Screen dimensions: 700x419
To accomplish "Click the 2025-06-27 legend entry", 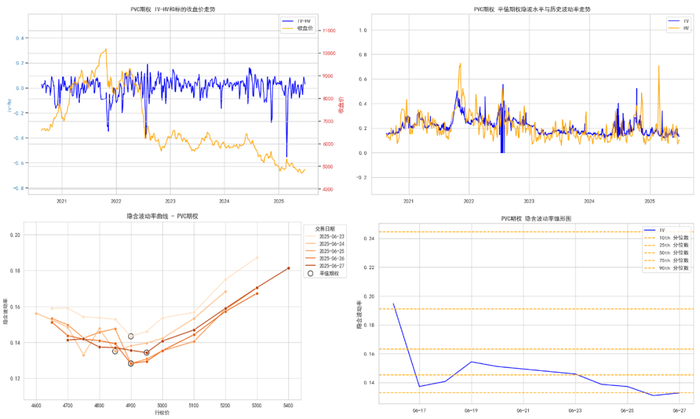I will 325,266.
